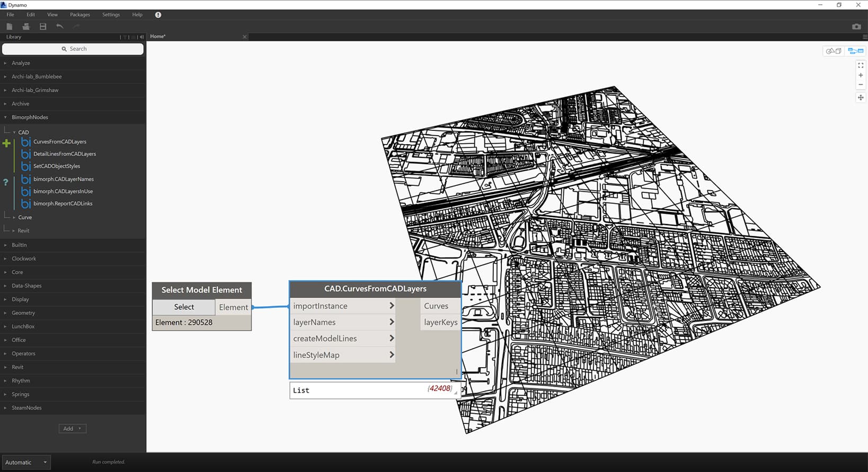Open the Automatic run mode dropdown
The image size is (868, 472).
coord(26,462)
